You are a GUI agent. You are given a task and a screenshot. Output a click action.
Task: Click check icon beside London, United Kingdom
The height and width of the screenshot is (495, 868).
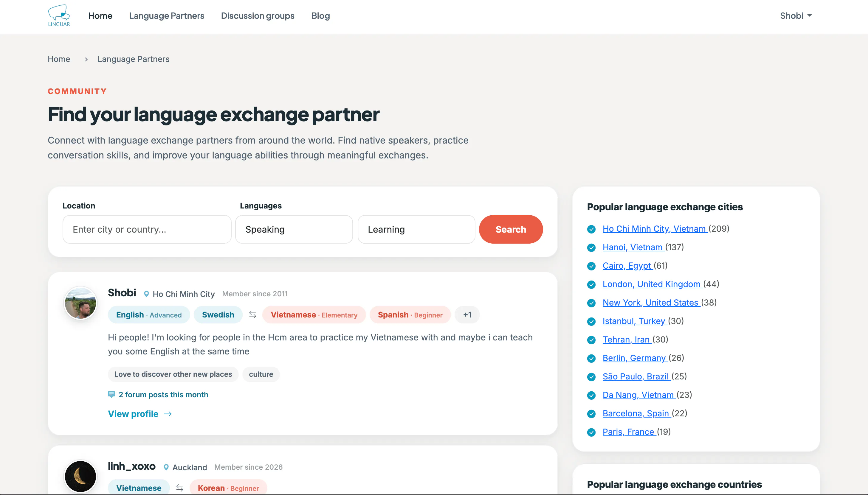click(591, 284)
